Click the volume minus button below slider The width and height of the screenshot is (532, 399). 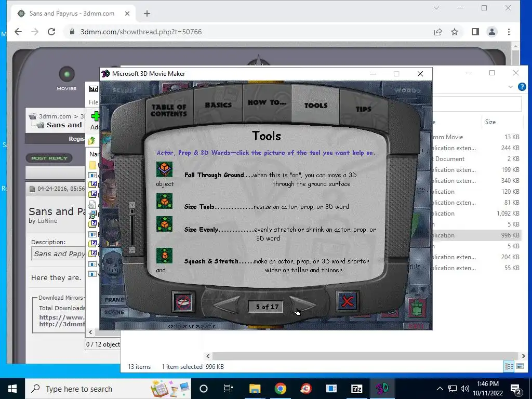point(132,250)
